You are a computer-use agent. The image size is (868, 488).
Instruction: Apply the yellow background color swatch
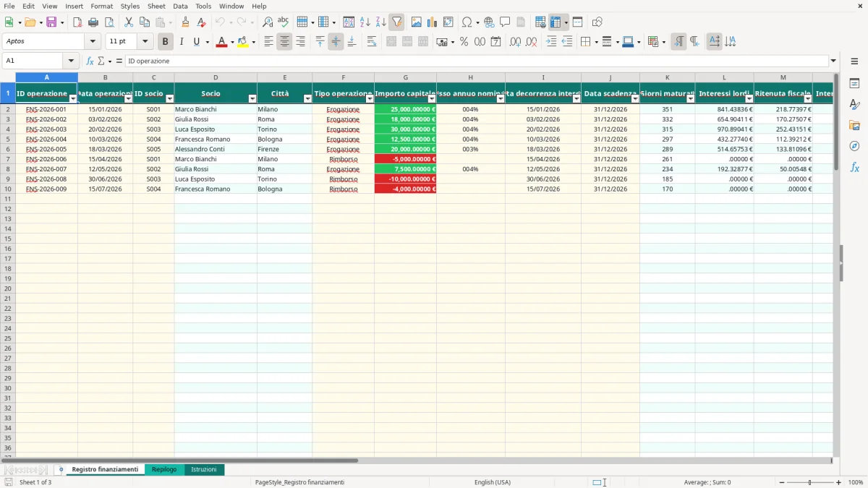tap(242, 42)
